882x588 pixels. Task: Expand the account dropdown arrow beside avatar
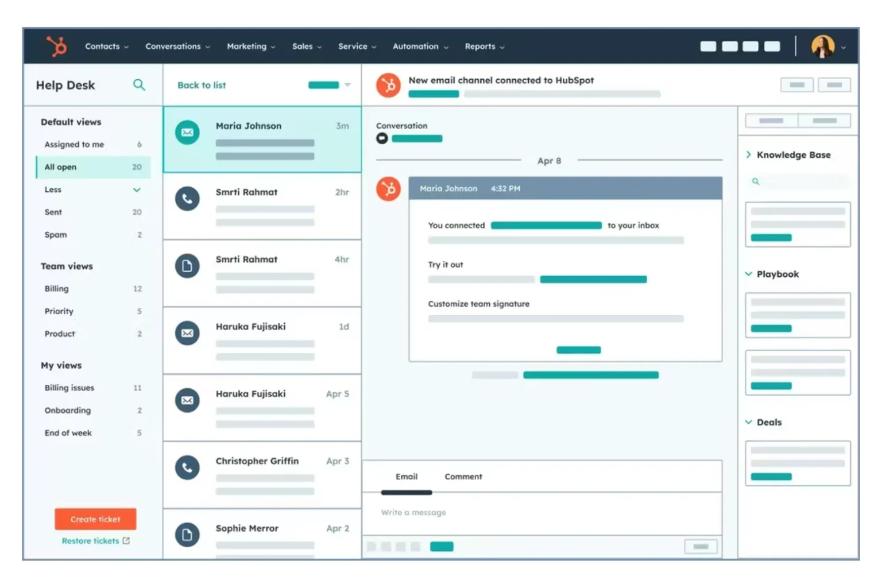[x=843, y=48]
